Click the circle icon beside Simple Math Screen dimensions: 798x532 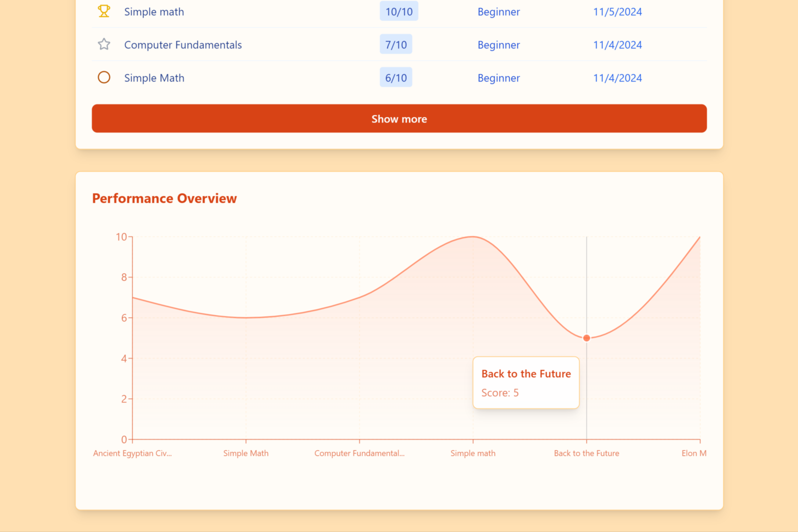[104, 77]
